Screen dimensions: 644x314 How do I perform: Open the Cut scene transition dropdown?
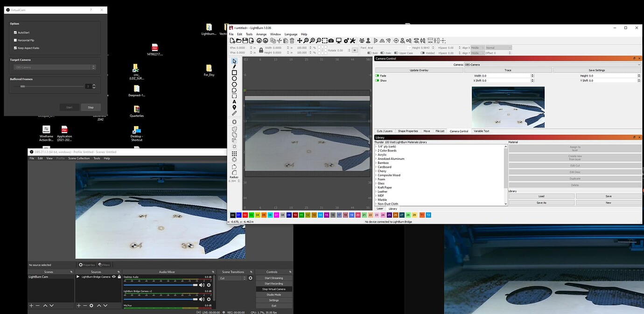tap(232, 278)
